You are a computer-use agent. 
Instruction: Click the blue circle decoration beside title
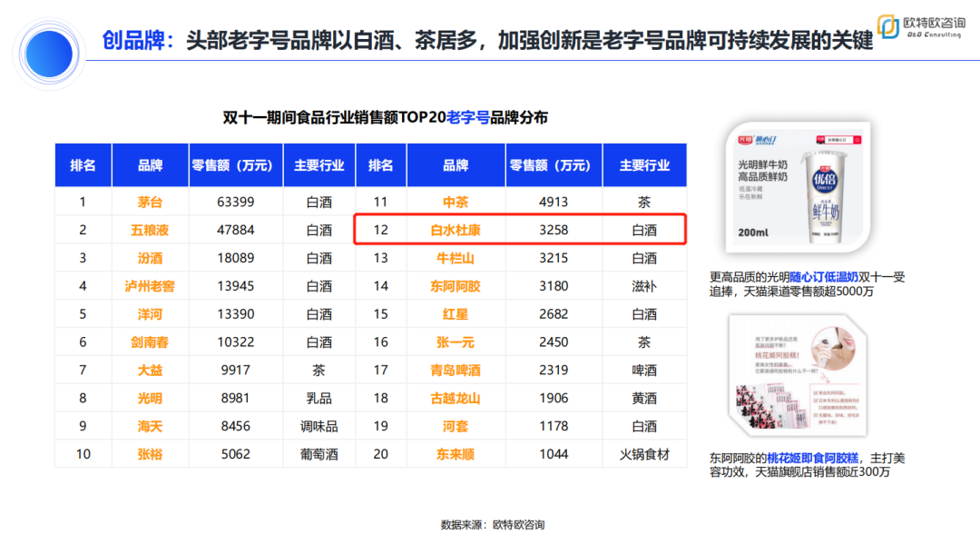pos(49,54)
